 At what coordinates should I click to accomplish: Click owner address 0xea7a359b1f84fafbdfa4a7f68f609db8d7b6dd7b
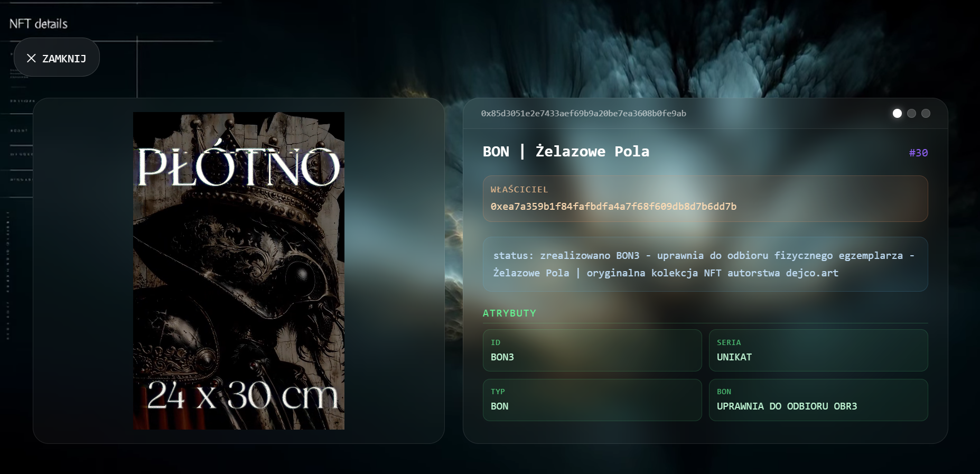[613, 207]
